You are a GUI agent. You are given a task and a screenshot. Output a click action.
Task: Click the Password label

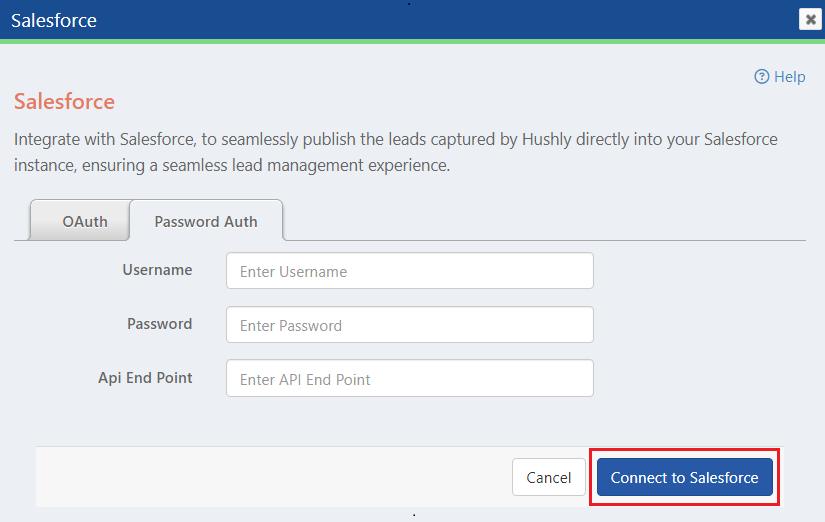point(159,324)
